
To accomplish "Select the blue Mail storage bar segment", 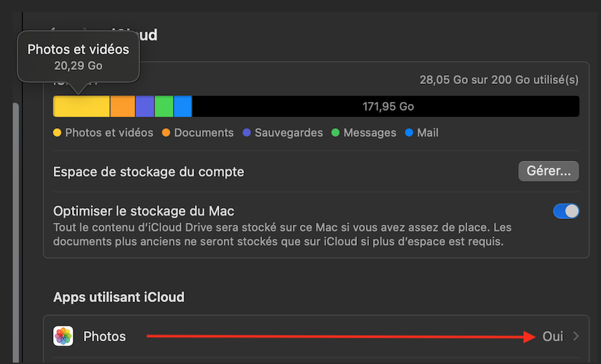I will (183, 107).
